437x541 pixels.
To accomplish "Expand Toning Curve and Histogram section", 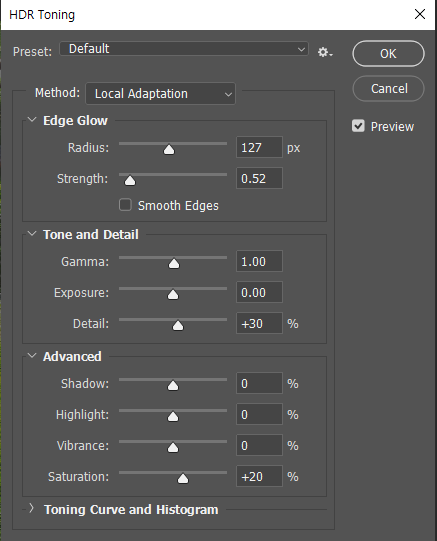I will (x=31, y=508).
